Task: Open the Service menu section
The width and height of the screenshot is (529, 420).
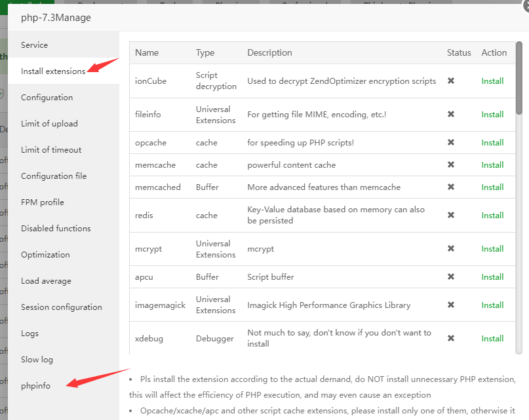Action: point(34,45)
